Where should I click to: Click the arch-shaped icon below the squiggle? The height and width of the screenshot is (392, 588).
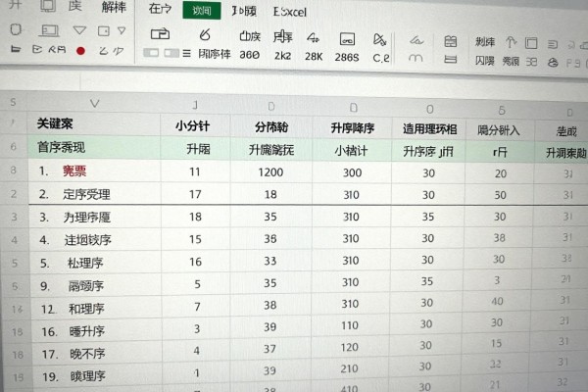[416, 58]
